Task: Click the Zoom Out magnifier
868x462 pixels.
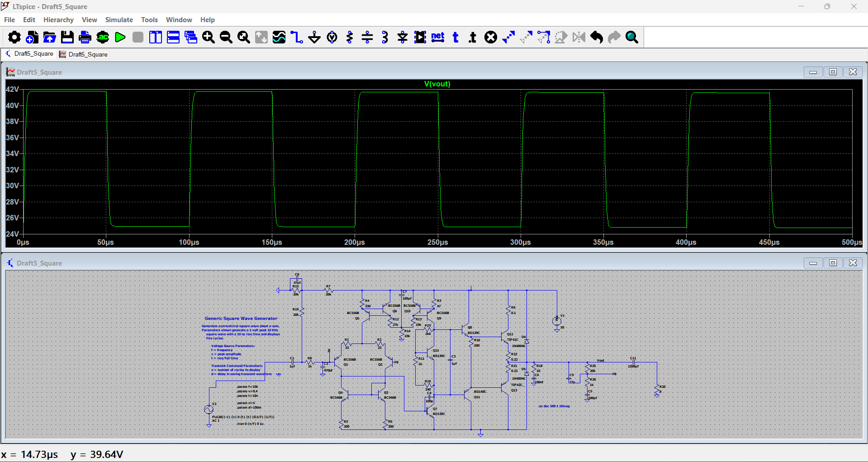Action: 226,37
